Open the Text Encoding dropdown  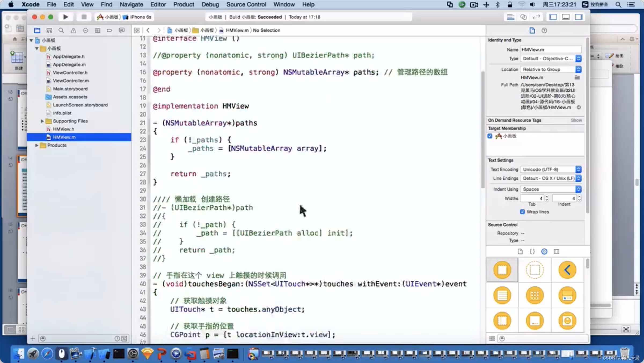point(551,169)
